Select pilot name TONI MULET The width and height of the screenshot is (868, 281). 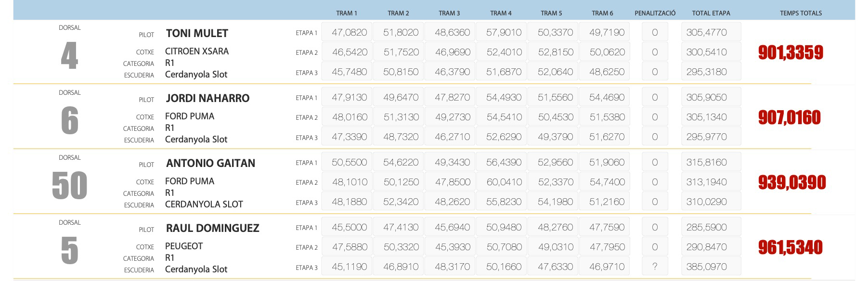click(x=197, y=33)
